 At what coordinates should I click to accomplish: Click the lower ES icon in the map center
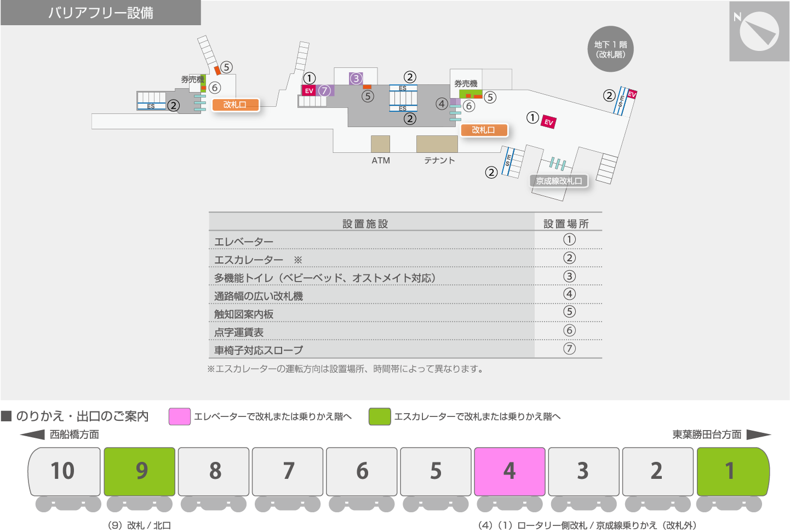[403, 108]
